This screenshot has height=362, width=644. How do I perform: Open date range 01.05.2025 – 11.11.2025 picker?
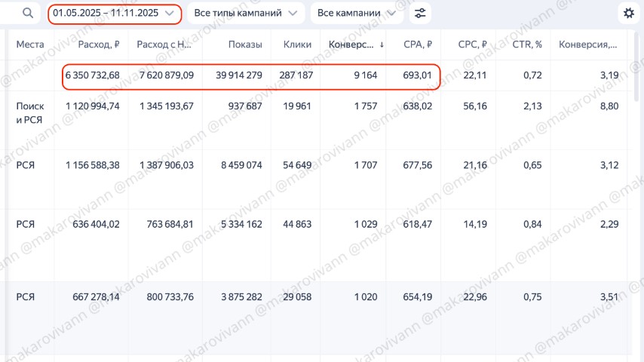coord(114,13)
